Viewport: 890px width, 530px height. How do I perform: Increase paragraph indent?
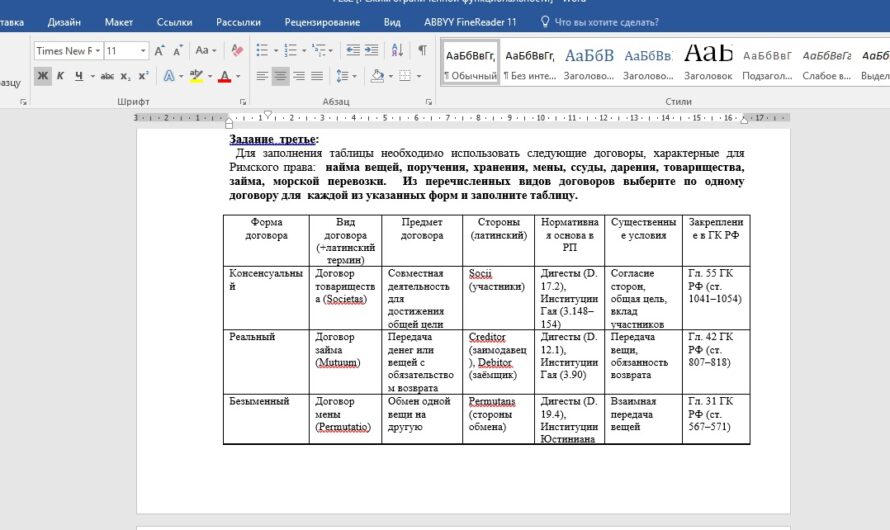371,50
